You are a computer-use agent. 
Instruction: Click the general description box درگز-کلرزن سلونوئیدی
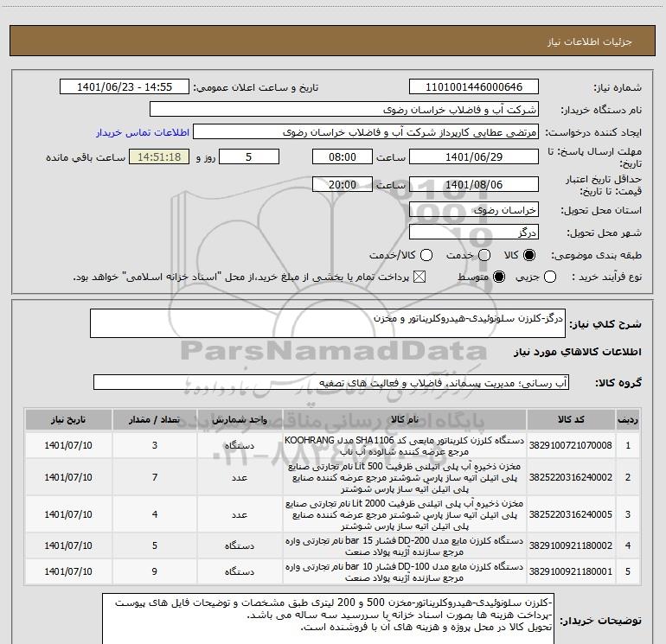pyautogui.click(x=328, y=323)
